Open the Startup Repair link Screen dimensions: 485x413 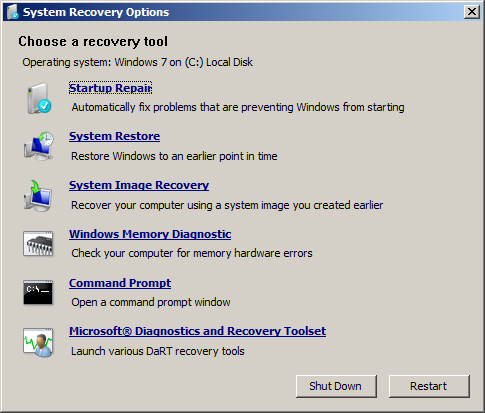tap(110, 88)
